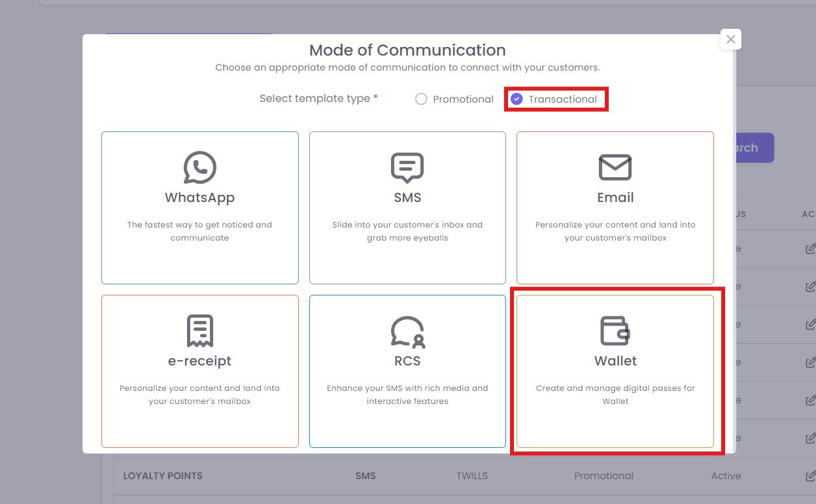Click the WhatsApp card title
Screen dimensions: 816x504
pyautogui.click(x=199, y=197)
